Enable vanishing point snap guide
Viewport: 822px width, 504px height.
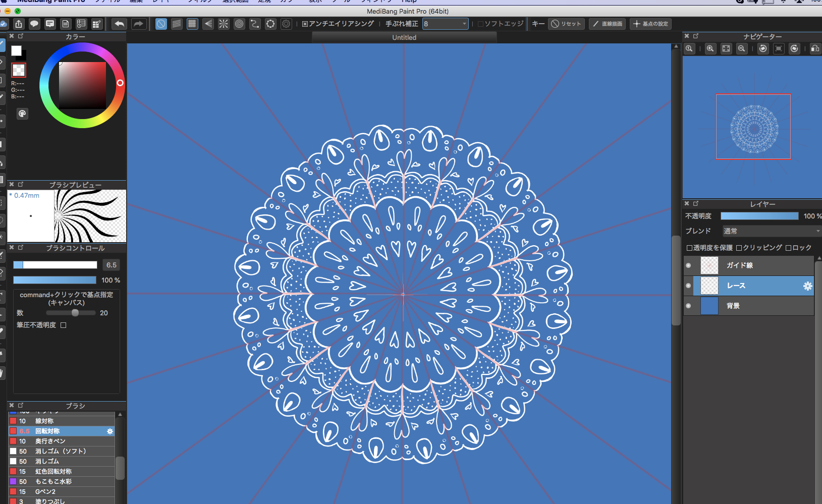click(208, 24)
